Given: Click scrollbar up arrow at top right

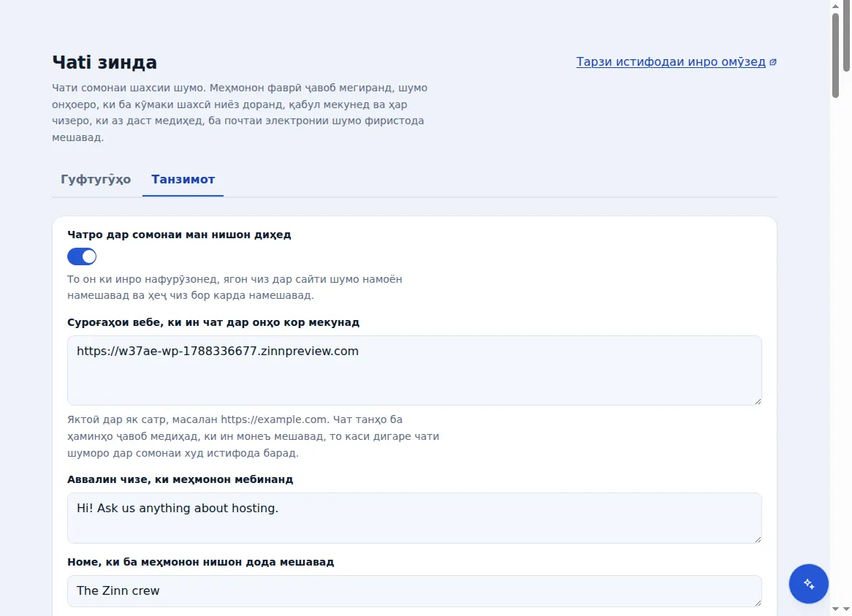Looking at the screenshot, I should (x=836, y=6).
